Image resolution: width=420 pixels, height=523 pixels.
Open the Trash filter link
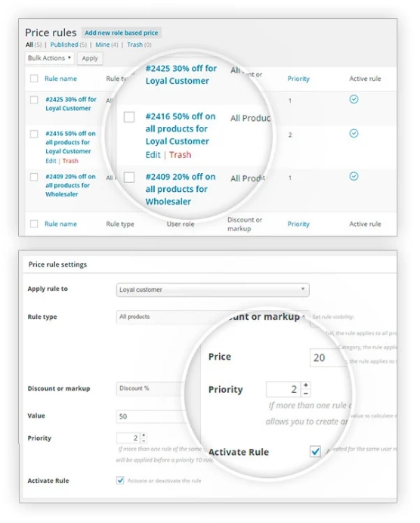(x=134, y=45)
